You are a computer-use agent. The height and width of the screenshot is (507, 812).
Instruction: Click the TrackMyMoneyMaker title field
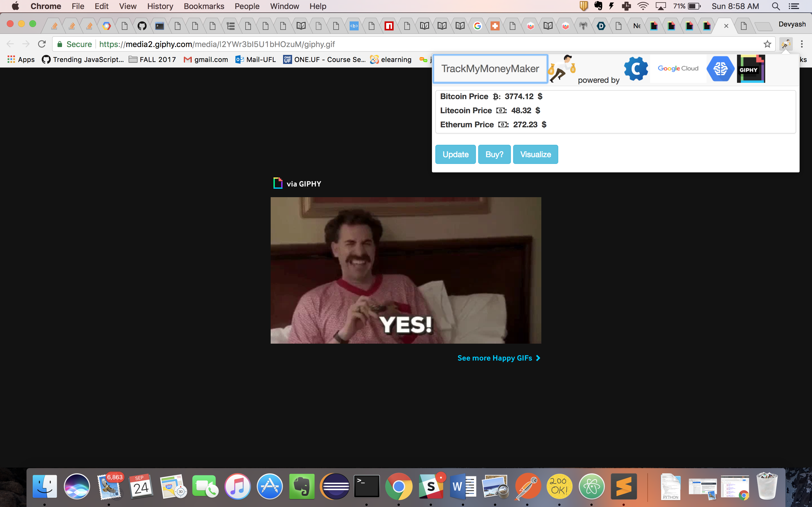(490, 69)
